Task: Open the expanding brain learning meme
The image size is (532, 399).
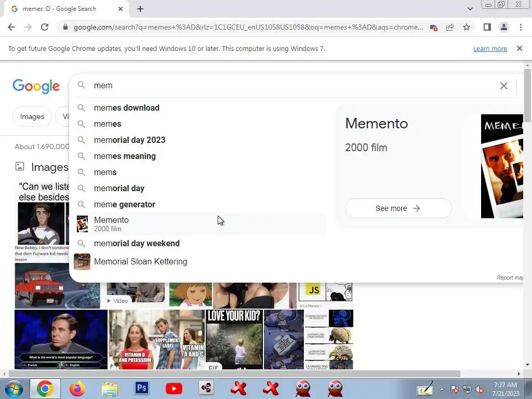Action: coord(329,339)
